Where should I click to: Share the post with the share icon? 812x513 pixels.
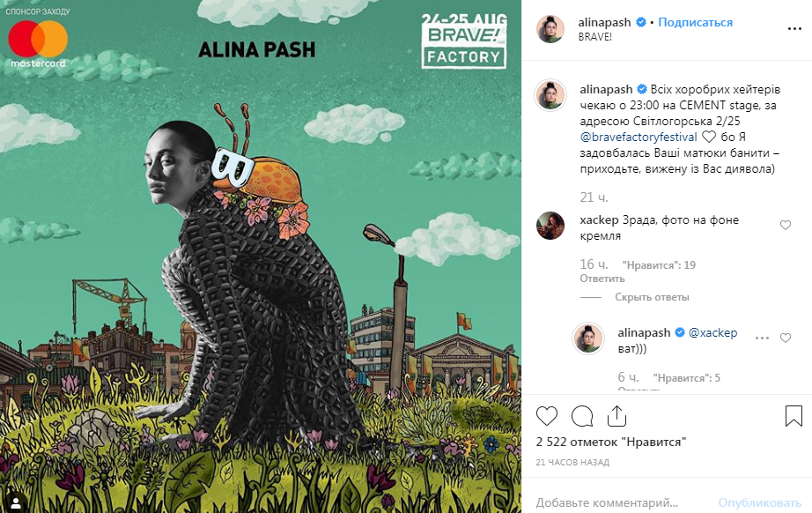click(x=616, y=416)
